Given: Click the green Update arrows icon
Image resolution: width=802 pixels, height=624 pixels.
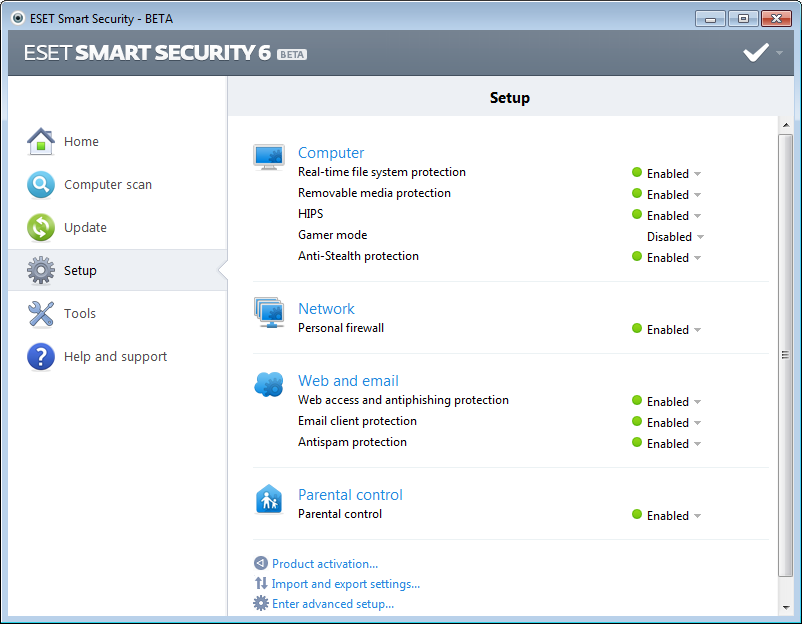Looking at the screenshot, I should 41,228.
